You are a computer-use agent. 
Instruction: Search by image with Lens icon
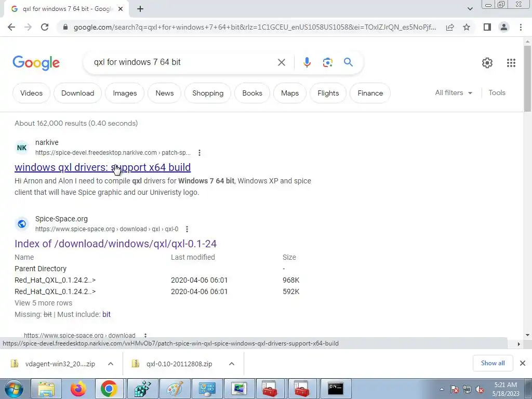[x=327, y=62]
